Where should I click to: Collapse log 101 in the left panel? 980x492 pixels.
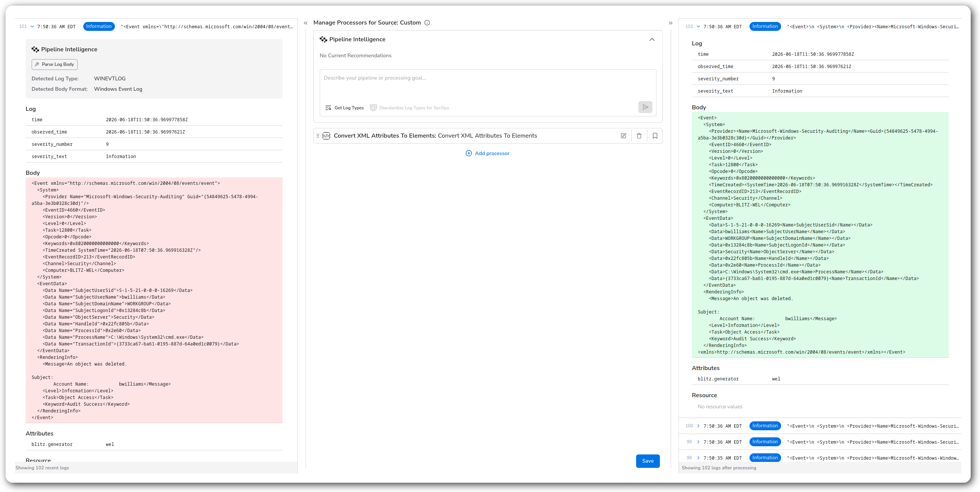pos(32,27)
